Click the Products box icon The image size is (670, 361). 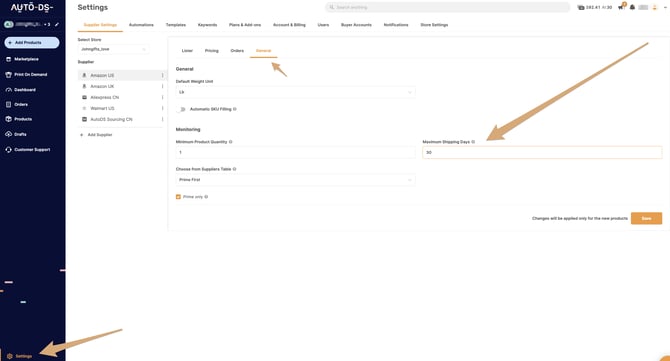9,119
